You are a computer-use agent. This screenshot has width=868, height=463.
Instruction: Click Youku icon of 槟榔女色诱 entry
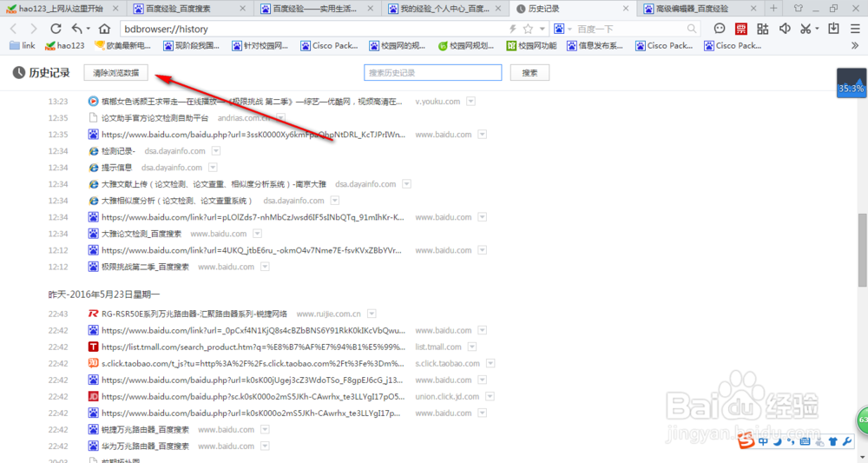point(94,102)
